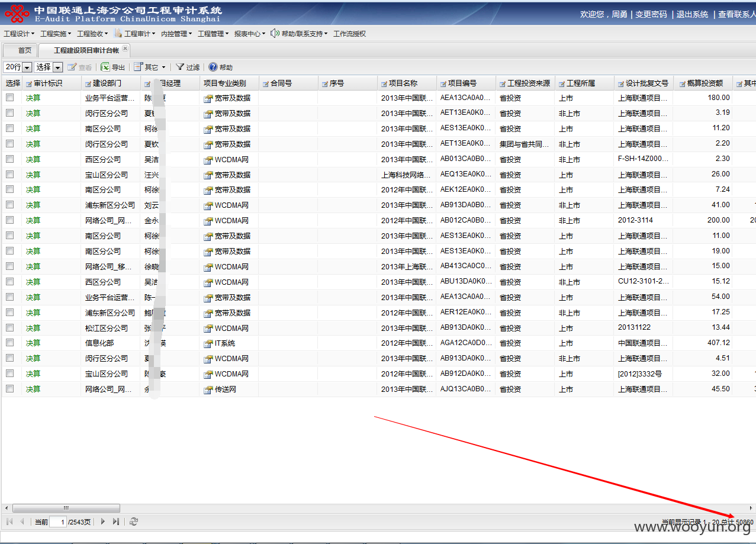Click the edit icon in 项目名称 header
The width and height of the screenshot is (756, 544).
click(x=384, y=84)
